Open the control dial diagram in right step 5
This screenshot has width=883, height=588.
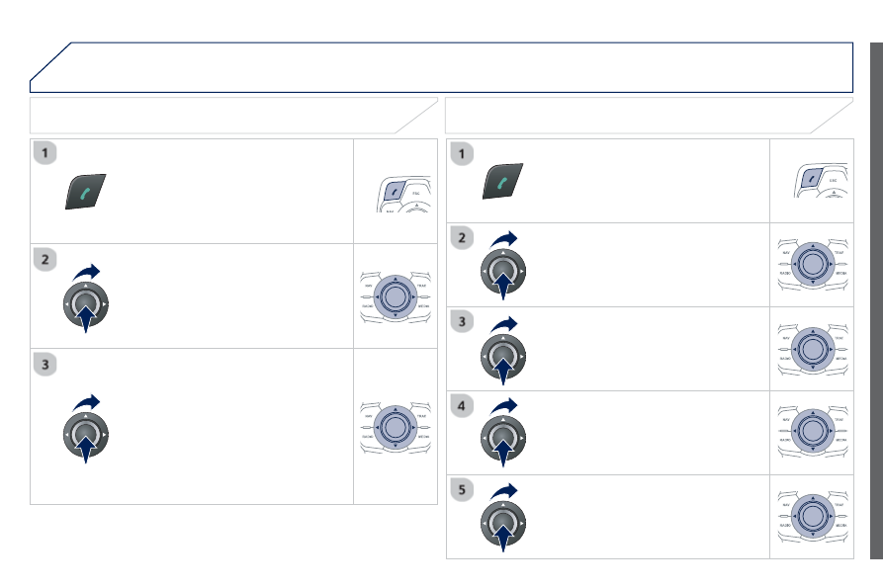click(813, 516)
